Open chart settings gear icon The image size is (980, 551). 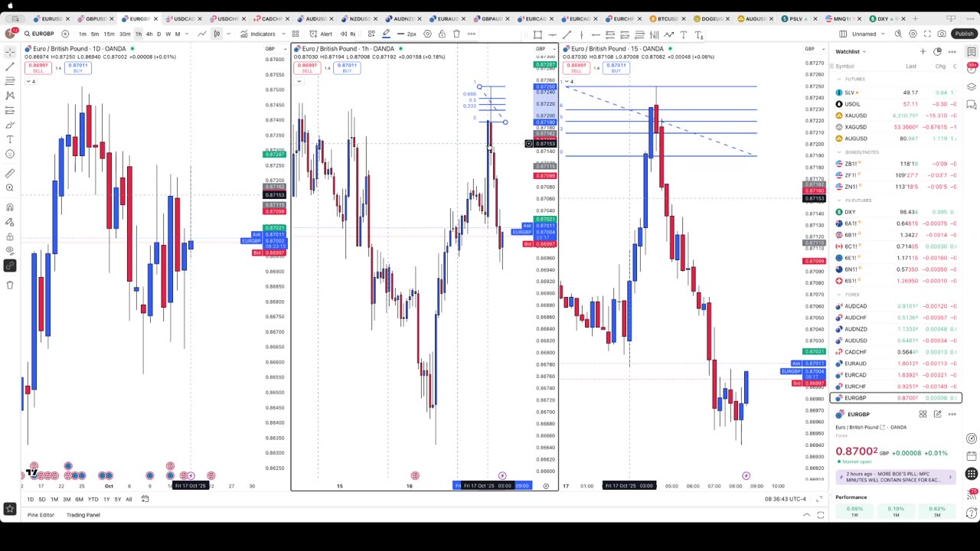click(x=913, y=34)
